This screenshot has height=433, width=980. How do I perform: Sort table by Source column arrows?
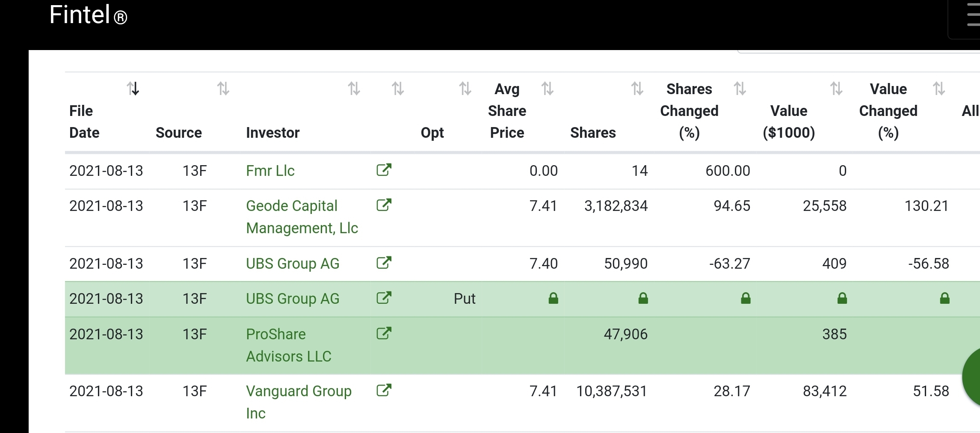pyautogui.click(x=223, y=89)
